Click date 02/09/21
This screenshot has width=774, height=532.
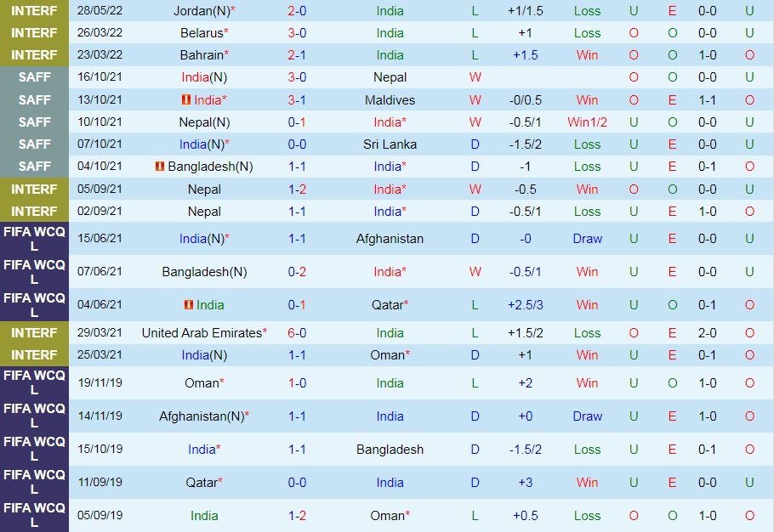pos(100,211)
